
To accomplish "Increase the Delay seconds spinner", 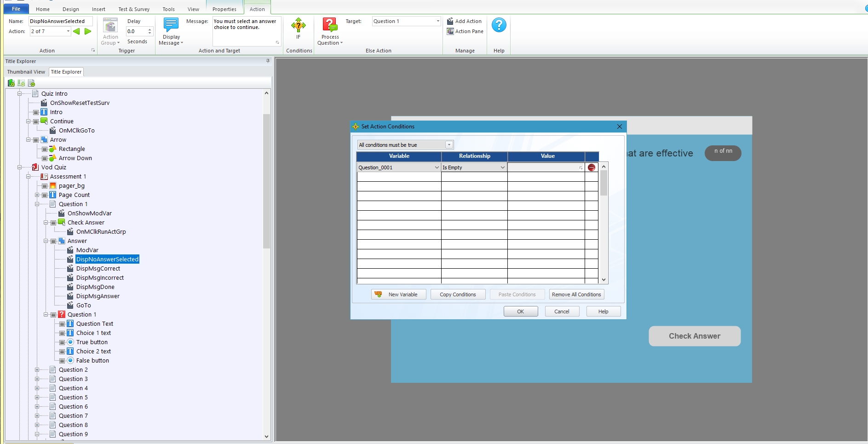I will (149, 29).
